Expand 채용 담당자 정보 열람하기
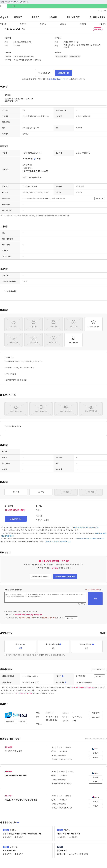 65,577
